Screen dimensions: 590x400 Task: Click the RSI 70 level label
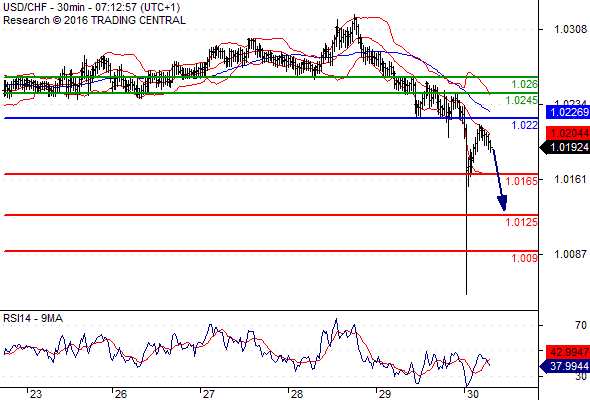(581, 325)
